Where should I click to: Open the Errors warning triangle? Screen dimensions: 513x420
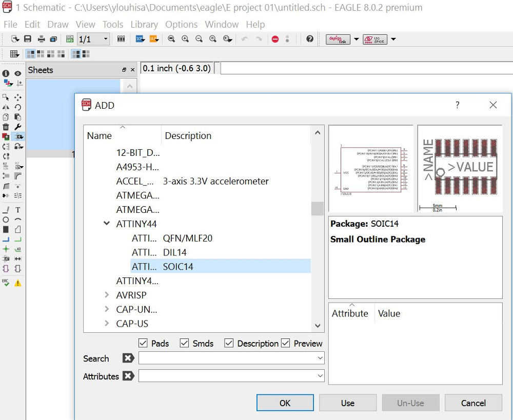coord(18,283)
